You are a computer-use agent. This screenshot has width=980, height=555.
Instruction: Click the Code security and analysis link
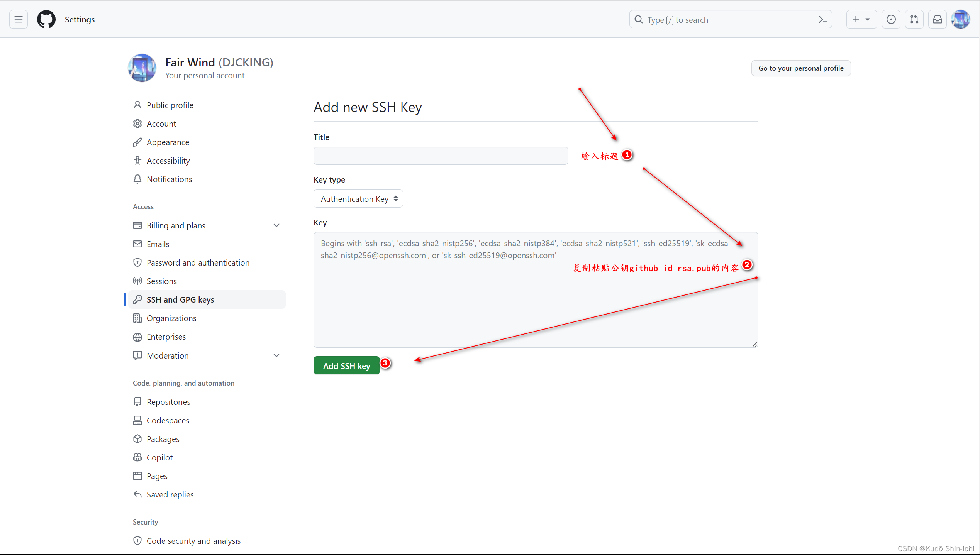click(194, 540)
